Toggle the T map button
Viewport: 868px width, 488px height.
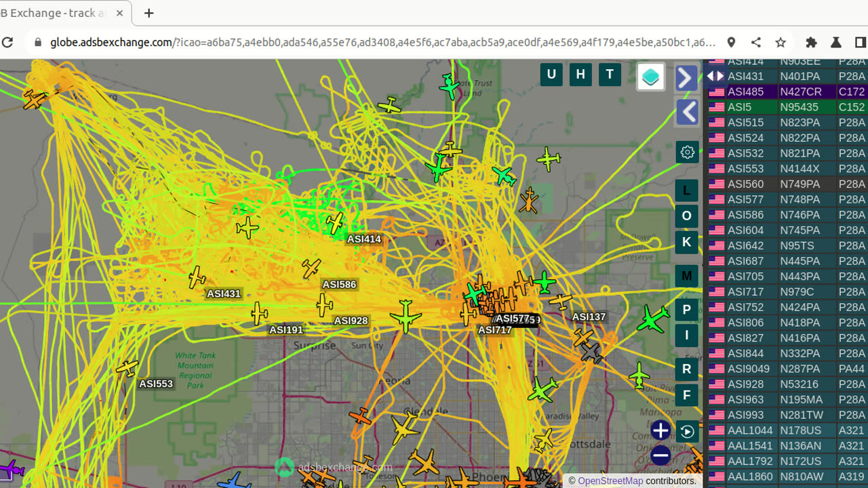610,75
